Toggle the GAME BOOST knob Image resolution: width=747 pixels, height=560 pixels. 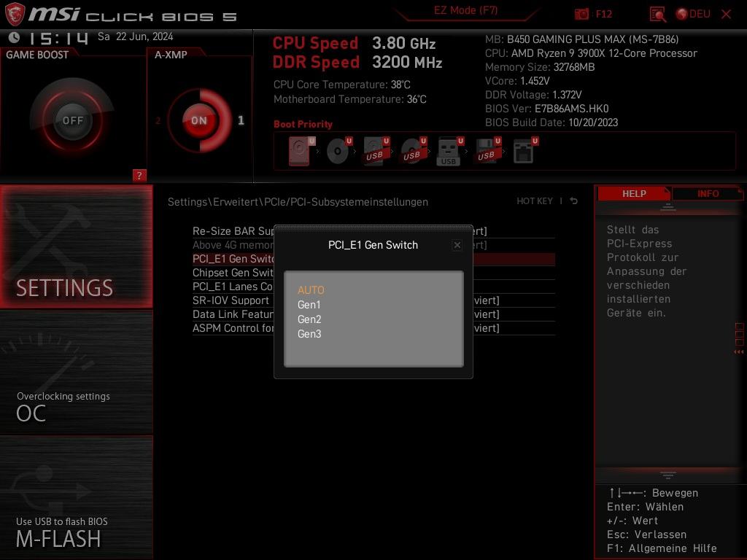click(x=72, y=120)
